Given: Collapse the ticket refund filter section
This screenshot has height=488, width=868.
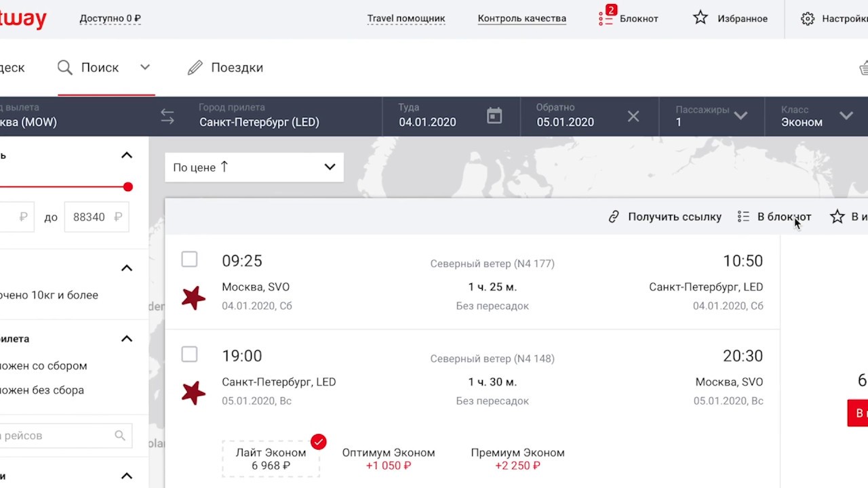Looking at the screenshot, I should 127,339.
